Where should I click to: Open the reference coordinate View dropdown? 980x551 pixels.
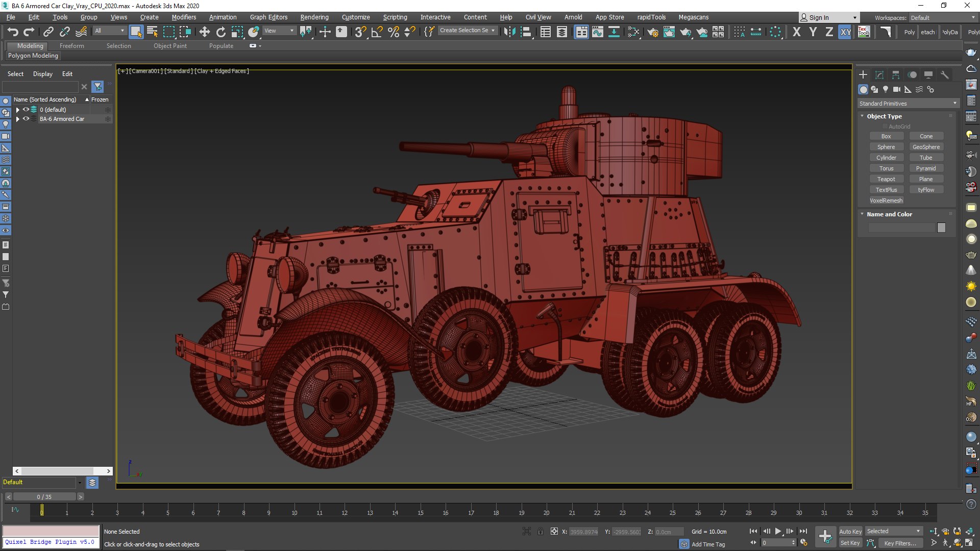point(279,31)
